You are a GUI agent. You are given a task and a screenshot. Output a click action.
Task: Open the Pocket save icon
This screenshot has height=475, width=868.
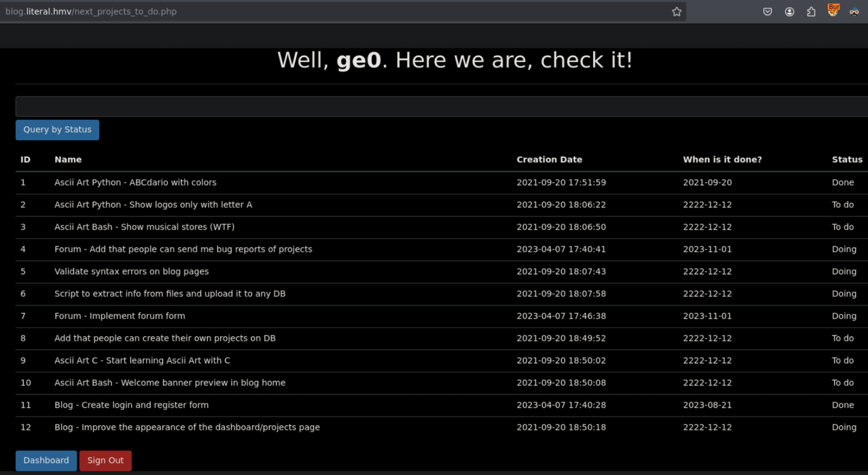tap(768, 11)
